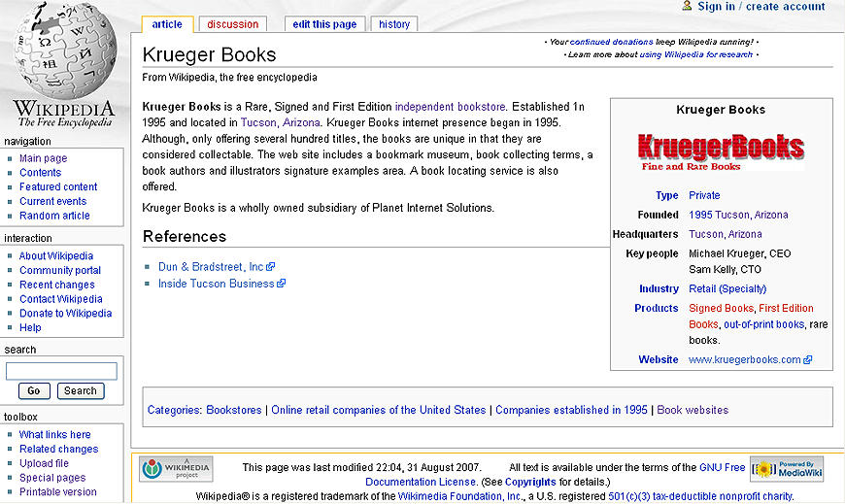The image size is (845, 504).
Task: Go to Main page in navigation
Action: pos(43,158)
